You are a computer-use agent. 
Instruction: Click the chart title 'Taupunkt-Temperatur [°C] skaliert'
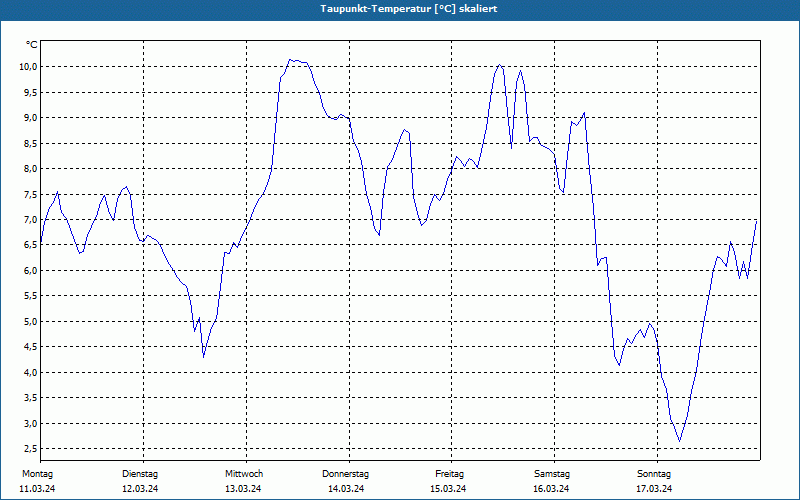[409, 9]
